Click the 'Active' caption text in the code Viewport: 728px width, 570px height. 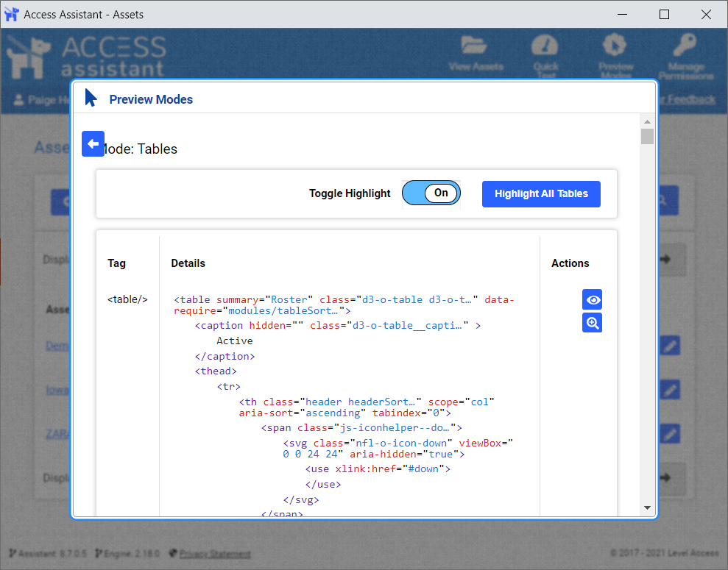pyautogui.click(x=235, y=341)
